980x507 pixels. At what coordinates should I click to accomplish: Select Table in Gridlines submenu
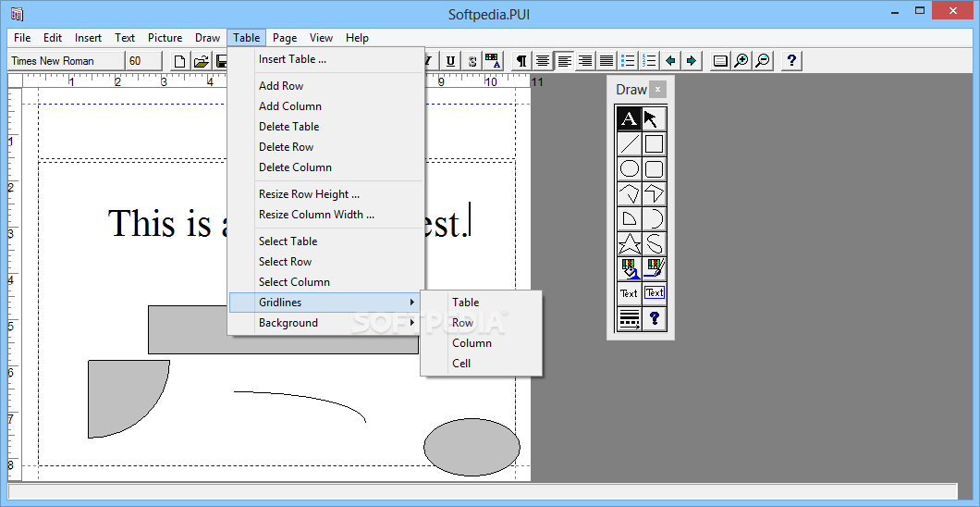[481, 303]
